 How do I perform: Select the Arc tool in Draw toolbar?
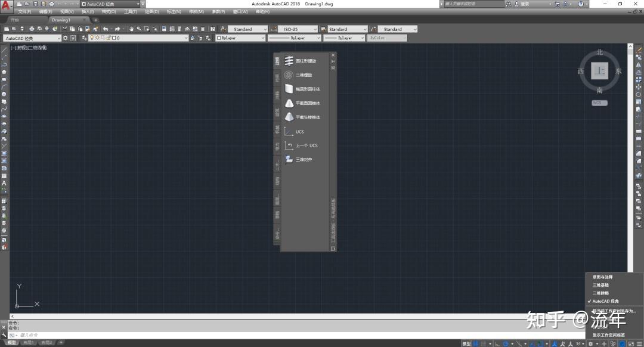coord(4,87)
